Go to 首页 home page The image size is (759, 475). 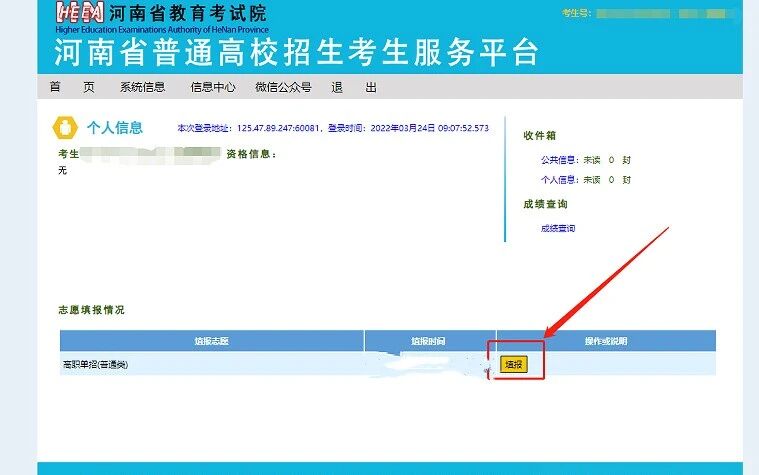[x=72, y=87]
